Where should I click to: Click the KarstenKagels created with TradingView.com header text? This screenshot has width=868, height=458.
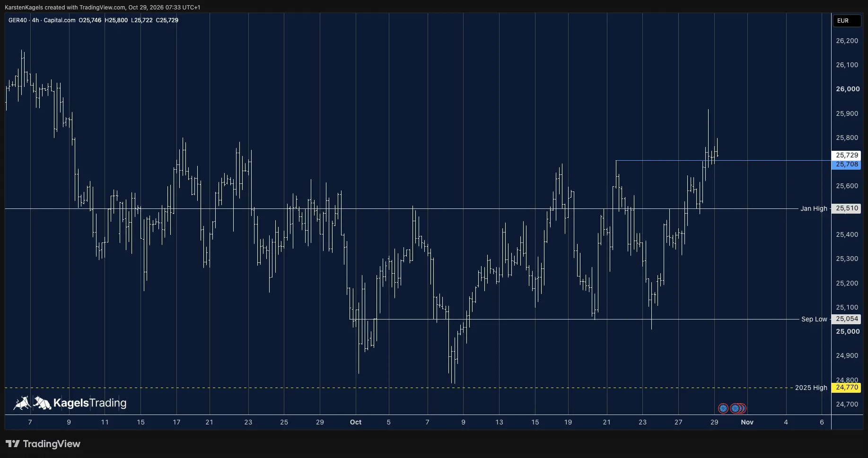[103, 7]
